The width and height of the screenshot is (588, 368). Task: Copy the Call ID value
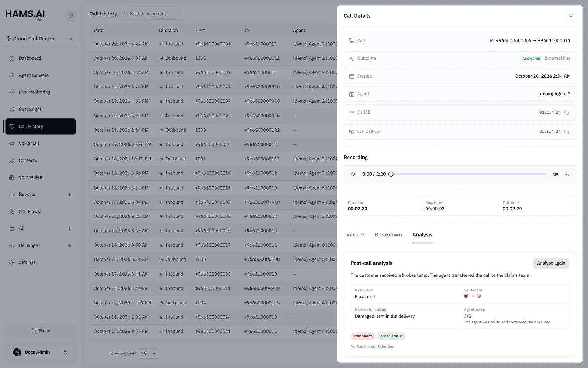pos(567,113)
